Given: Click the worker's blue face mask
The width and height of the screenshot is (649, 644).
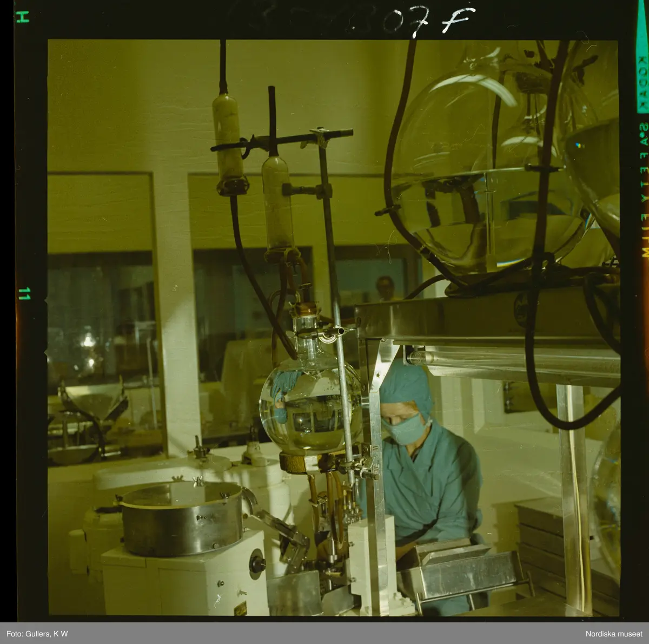Looking at the screenshot, I should 407,430.
